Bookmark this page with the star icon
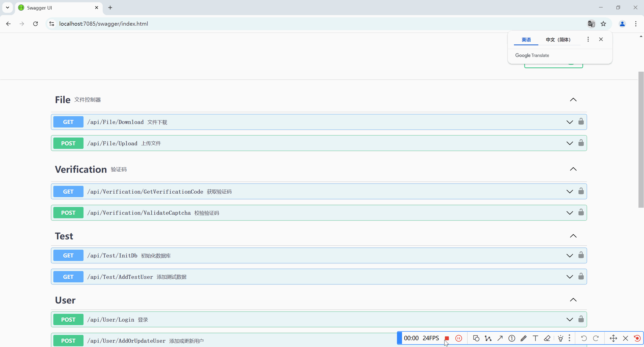 tap(603, 24)
